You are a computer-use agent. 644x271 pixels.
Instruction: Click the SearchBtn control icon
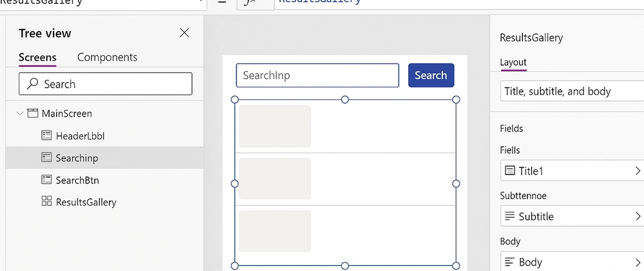pyautogui.click(x=46, y=180)
